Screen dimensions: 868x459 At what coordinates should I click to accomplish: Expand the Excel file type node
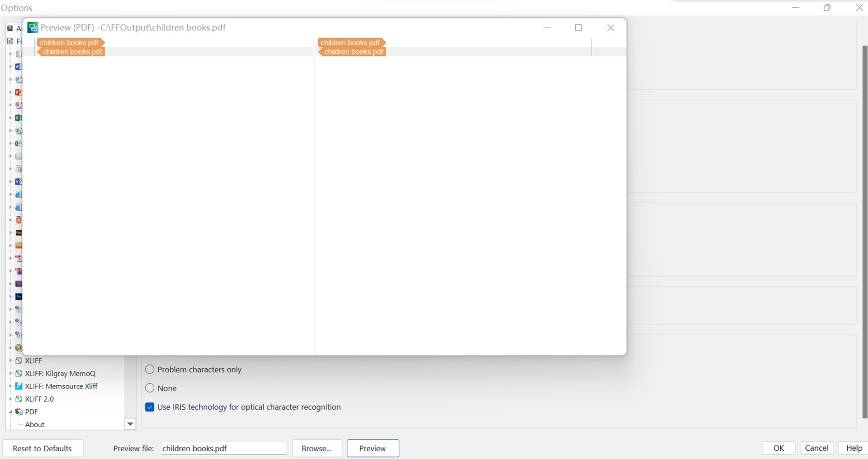(10, 118)
